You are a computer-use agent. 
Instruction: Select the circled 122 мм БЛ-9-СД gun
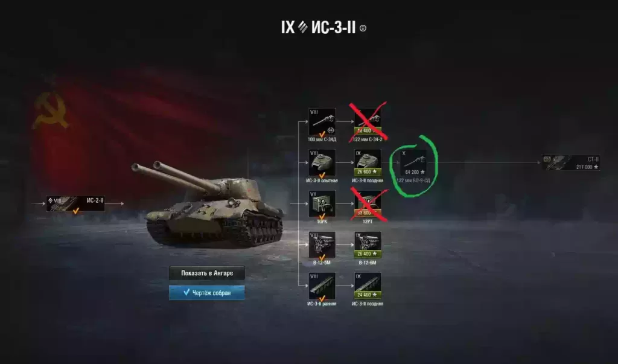(413, 163)
